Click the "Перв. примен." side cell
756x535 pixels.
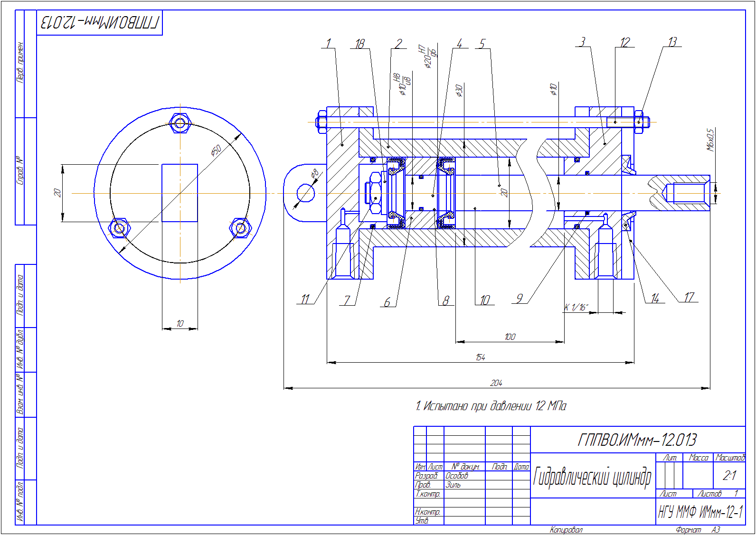(x=20, y=63)
